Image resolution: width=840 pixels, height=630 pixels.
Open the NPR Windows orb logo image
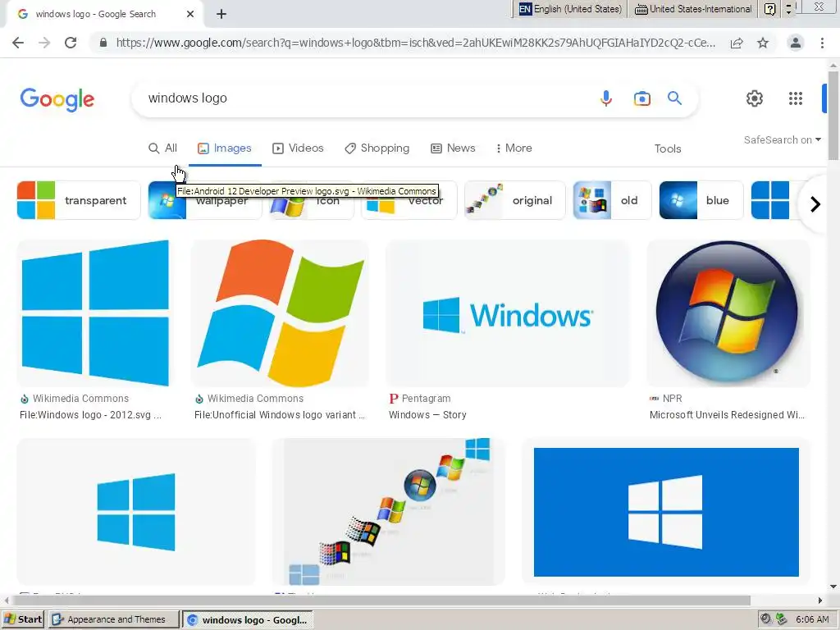pos(728,313)
